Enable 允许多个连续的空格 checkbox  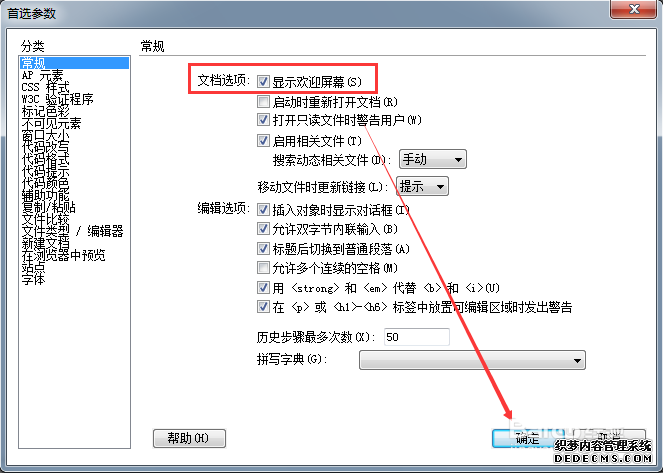pos(263,268)
